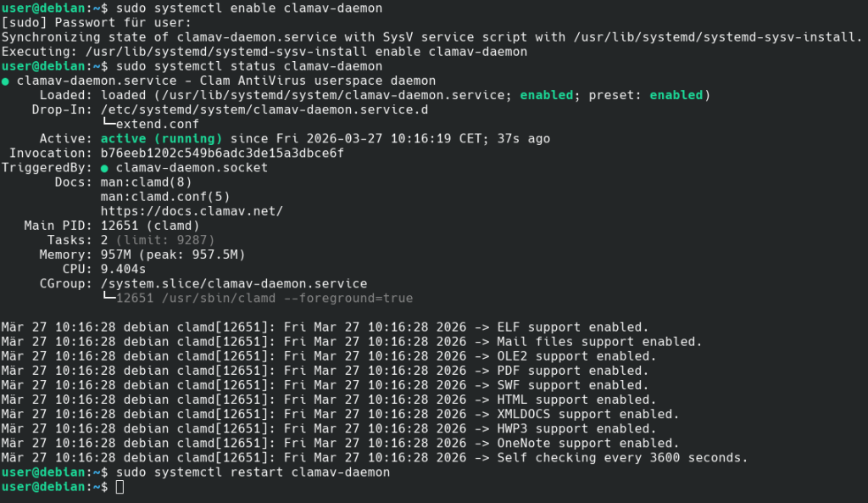Click the terminal cursor block at the last prompt
The height and width of the screenshot is (503, 868).
pyautogui.click(x=120, y=487)
